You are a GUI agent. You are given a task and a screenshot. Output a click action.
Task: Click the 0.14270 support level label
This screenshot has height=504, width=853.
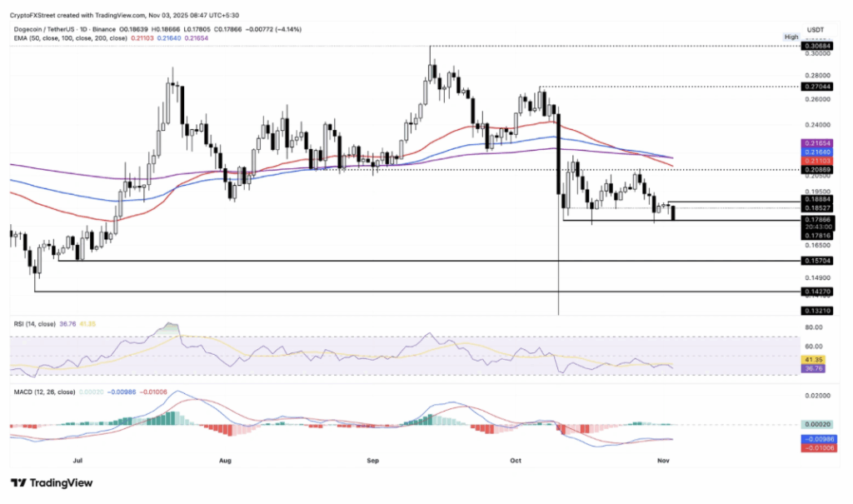(x=816, y=292)
